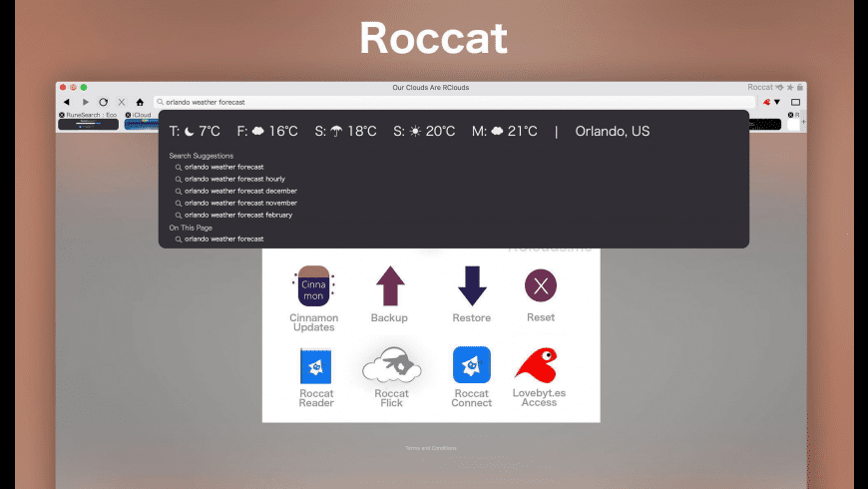868x489 pixels.
Task: Open Roccat Connect icon
Action: (x=472, y=365)
